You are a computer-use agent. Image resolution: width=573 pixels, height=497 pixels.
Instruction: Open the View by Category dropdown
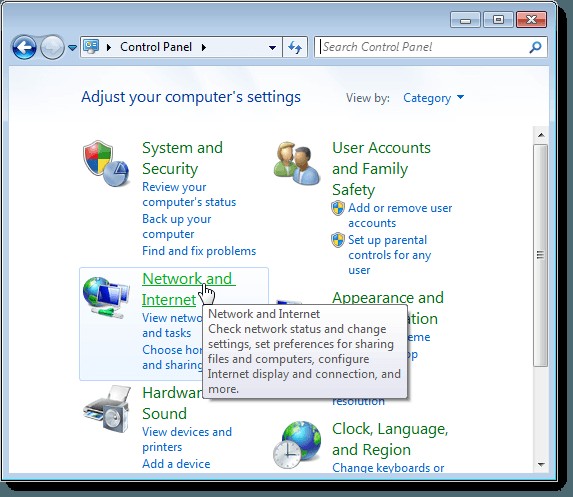pyautogui.click(x=433, y=98)
